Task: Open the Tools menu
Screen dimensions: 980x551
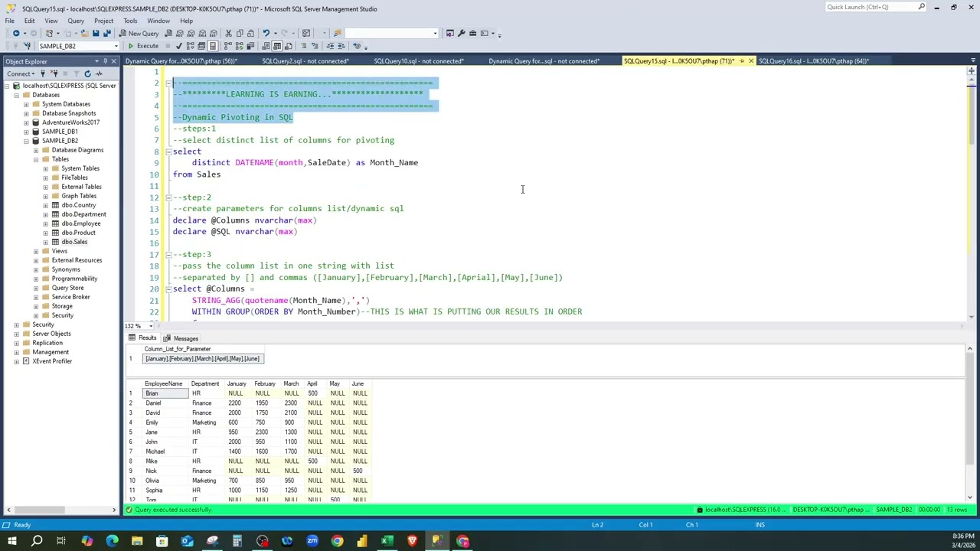Action: tap(130, 21)
